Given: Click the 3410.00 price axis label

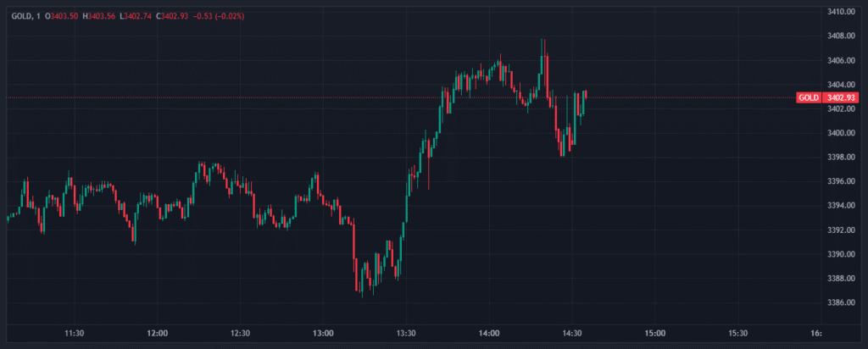Looking at the screenshot, I should (841, 12).
